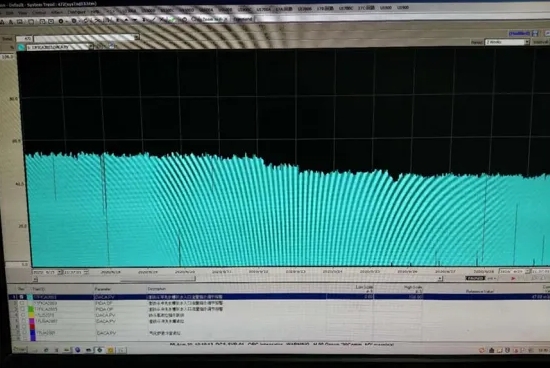Open the View menu in menu bar
The height and width of the screenshot is (368, 550).
[22, 12]
